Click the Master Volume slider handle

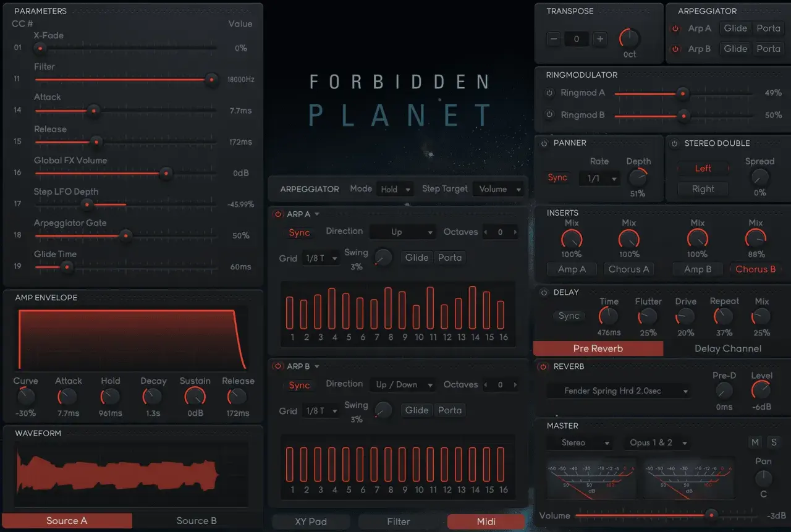tap(711, 515)
